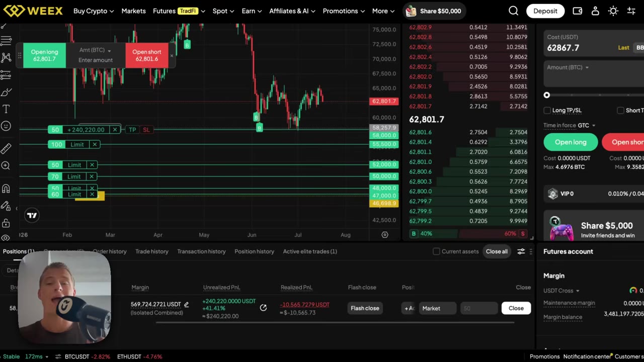Viewport: 644px width, 362px height.
Task: Open the VIP 0 badge icon
Action: pyautogui.click(x=553, y=194)
